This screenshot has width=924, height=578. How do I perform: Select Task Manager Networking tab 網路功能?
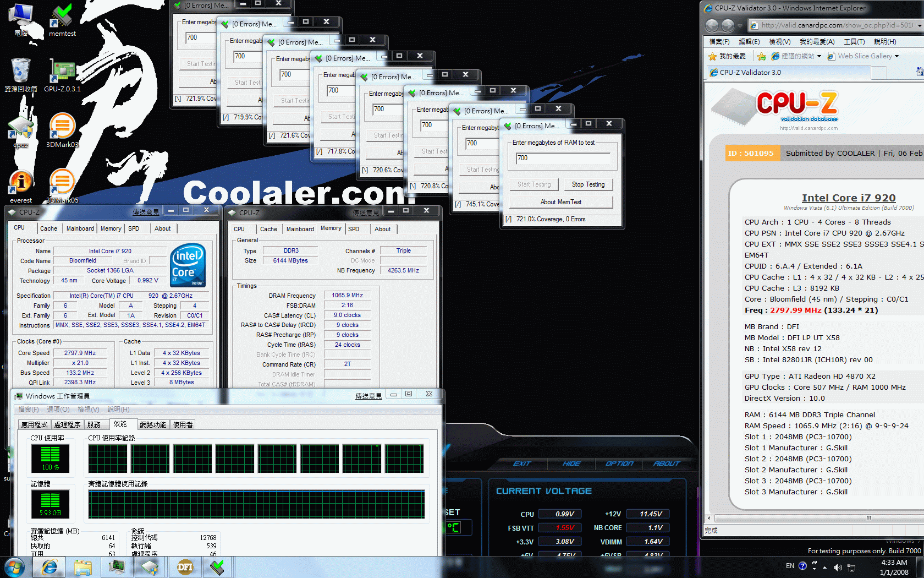point(153,424)
